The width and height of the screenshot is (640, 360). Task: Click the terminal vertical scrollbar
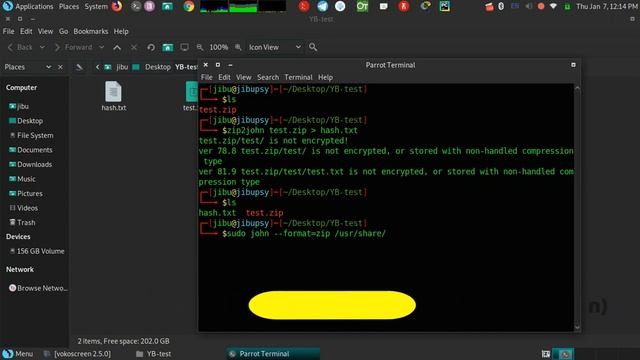coord(577,207)
